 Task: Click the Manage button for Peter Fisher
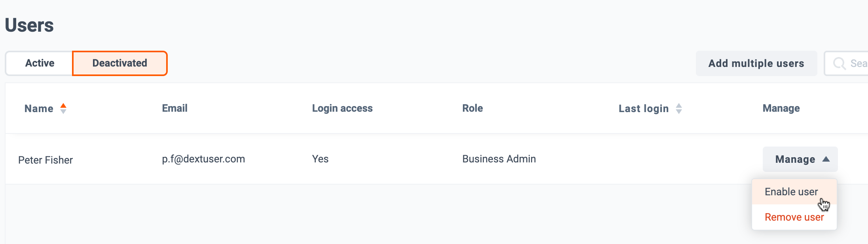tap(800, 159)
